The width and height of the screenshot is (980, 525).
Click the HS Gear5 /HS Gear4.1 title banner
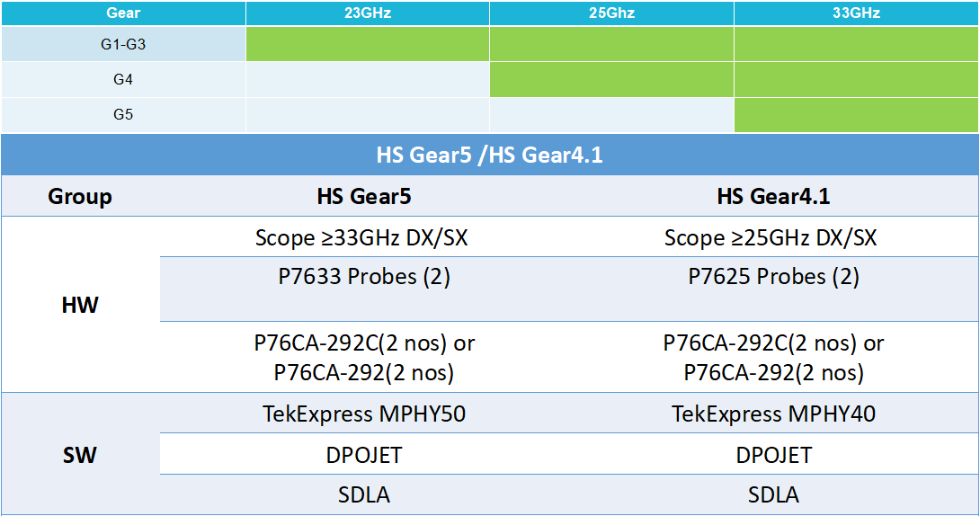pos(490,154)
